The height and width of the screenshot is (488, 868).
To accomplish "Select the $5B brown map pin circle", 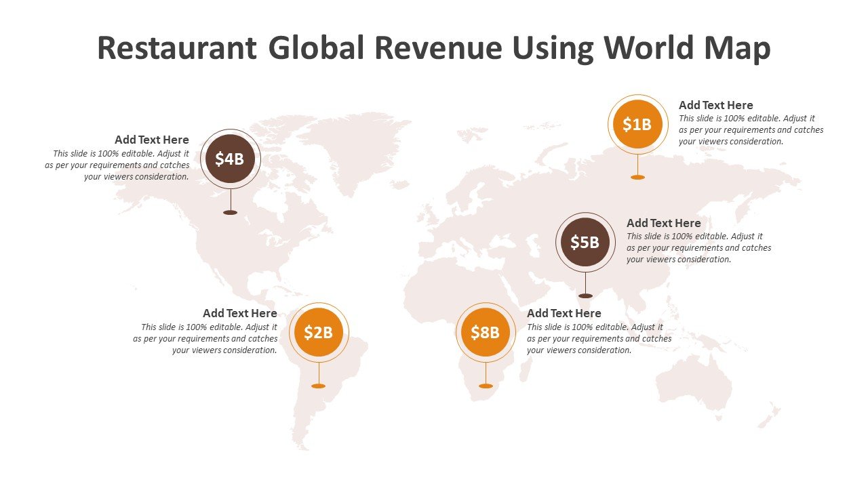I will click(585, 242).
